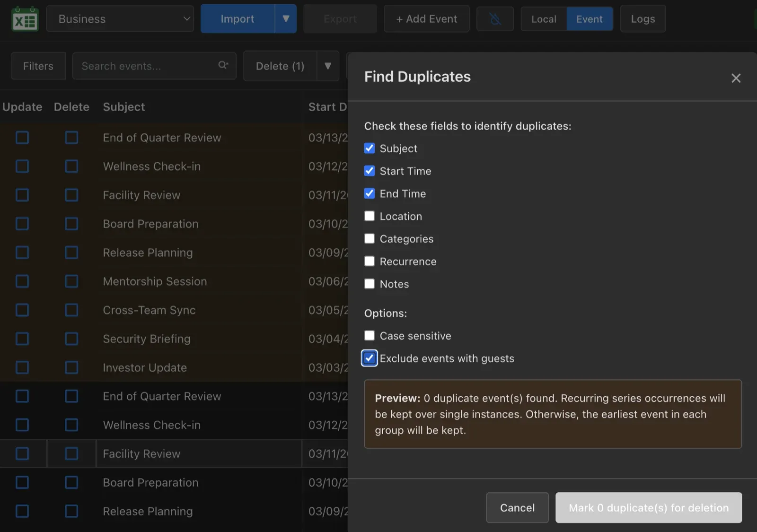Open the Delete (1) dropdown arrow
The width and height of the screenshot is (757, 532).
click(x=328, y=66)
